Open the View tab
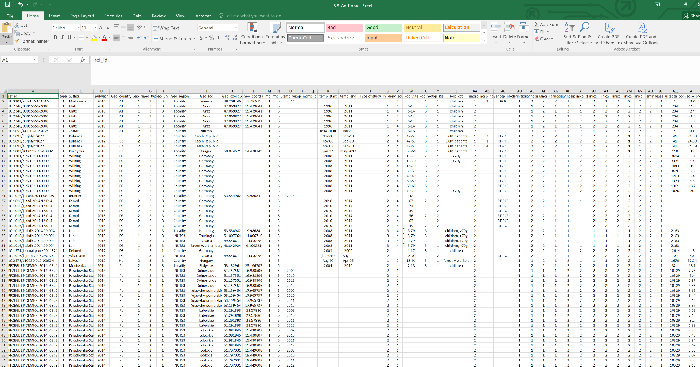This screenshot has width=700, height=367. (180, 16)
